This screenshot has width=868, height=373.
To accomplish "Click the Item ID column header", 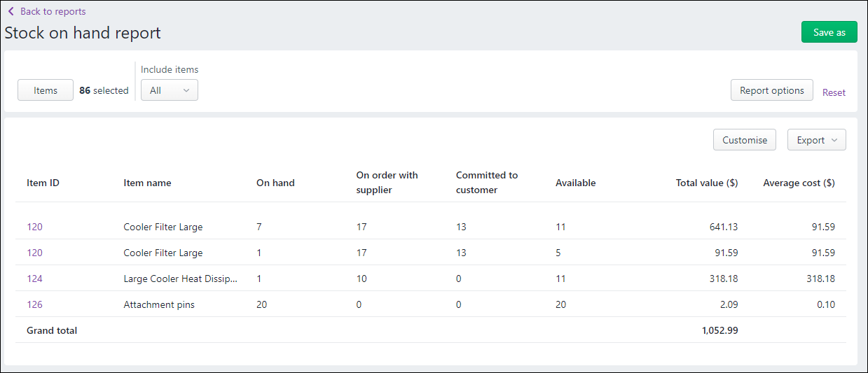I will [43, 183].
